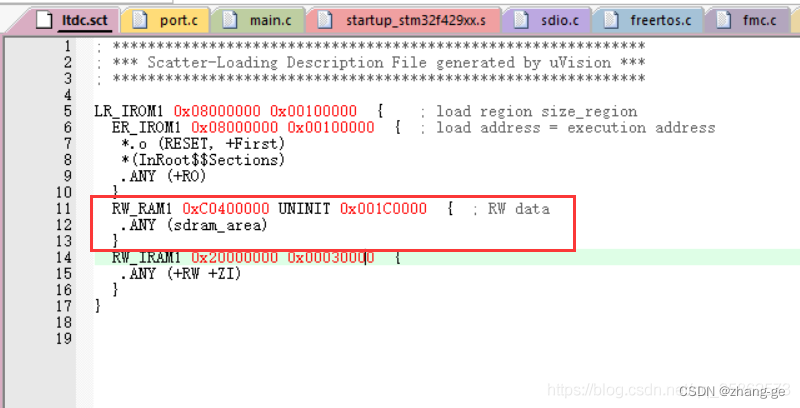Click the file icon on ltdc.sct tab
This screenshot has height=408, width=800.
pos(43,20)
